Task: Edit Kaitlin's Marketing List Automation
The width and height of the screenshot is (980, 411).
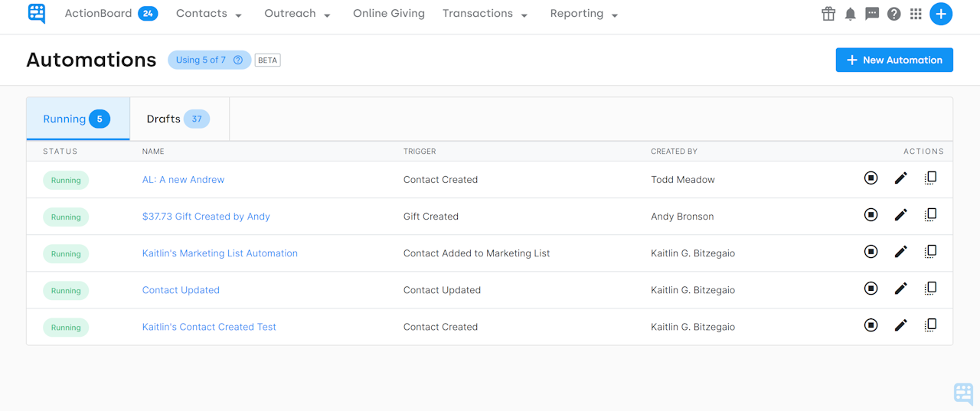Action: [900, 252]
